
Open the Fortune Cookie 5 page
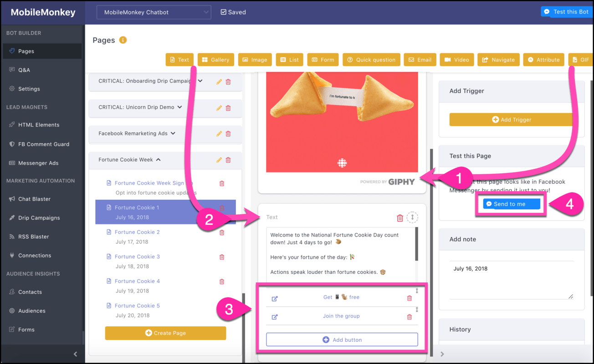pos(137,306)
